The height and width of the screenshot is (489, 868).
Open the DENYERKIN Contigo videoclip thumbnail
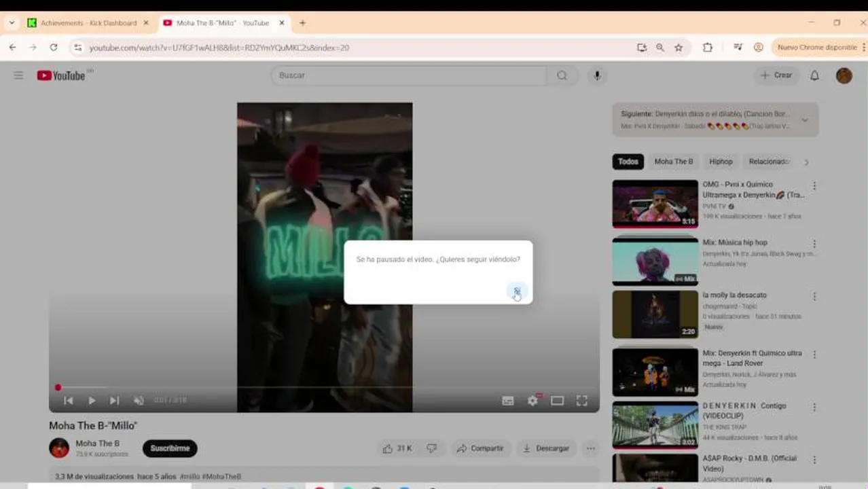pyautogui.click(x=655, y=425)
